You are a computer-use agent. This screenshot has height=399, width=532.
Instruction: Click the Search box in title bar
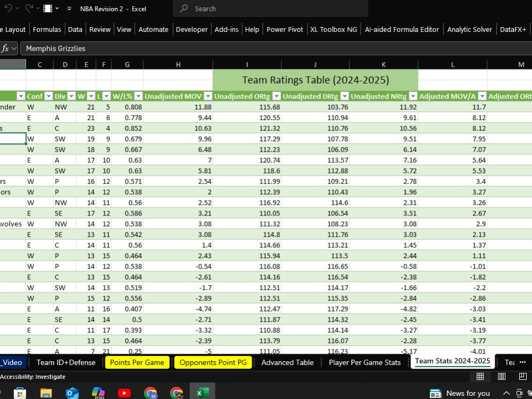pyautogui.click(x=270, y=9)
